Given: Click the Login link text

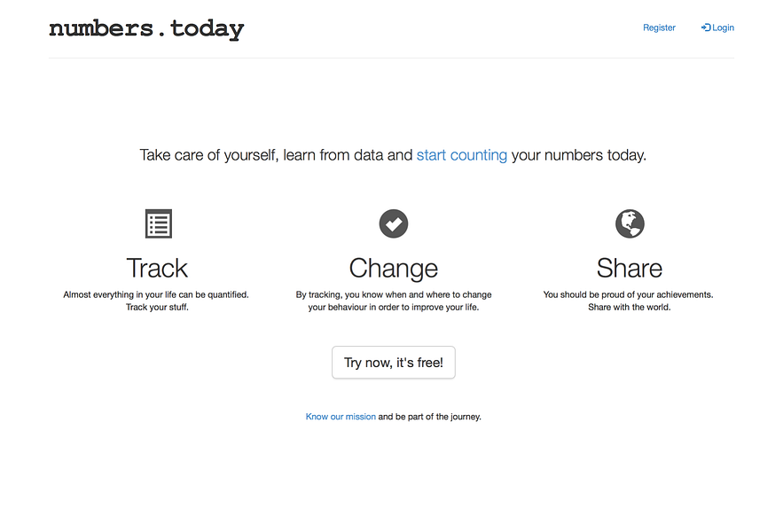Looking at the screenshot, I should click(x=723, y=27).
